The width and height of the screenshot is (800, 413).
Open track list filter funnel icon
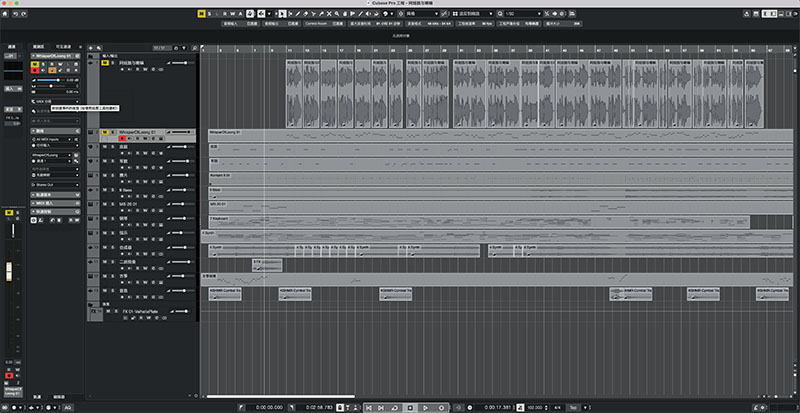point(184,48)
